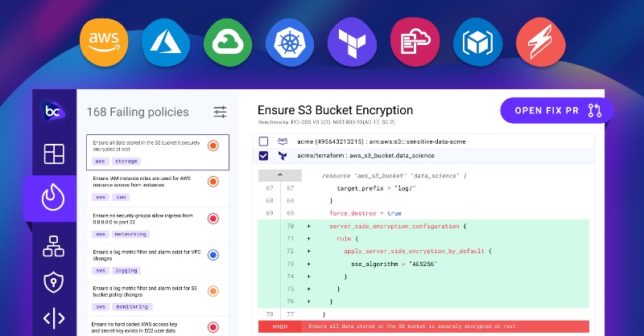Select severity circle for IAM instance roles policy
Screen dimensions: 644x336
coord(213,182)
